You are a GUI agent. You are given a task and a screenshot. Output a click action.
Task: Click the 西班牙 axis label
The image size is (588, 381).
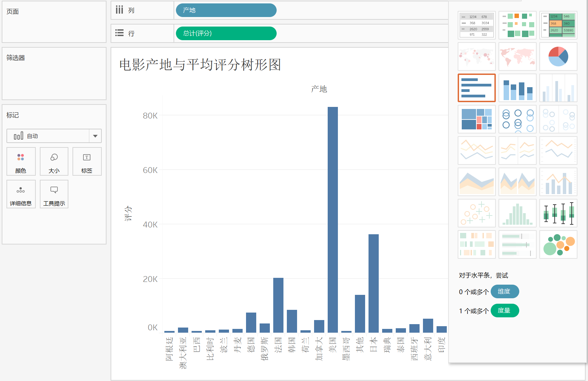[414, 349]
